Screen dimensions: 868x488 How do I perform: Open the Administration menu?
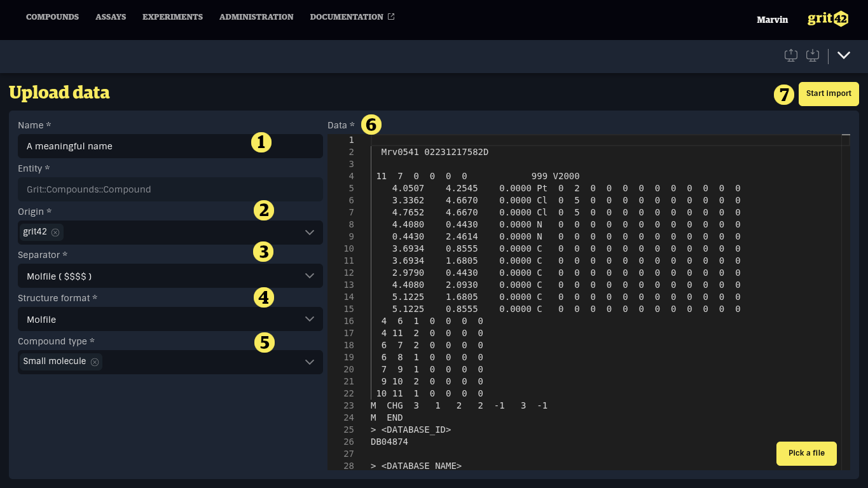coord(256,17)
